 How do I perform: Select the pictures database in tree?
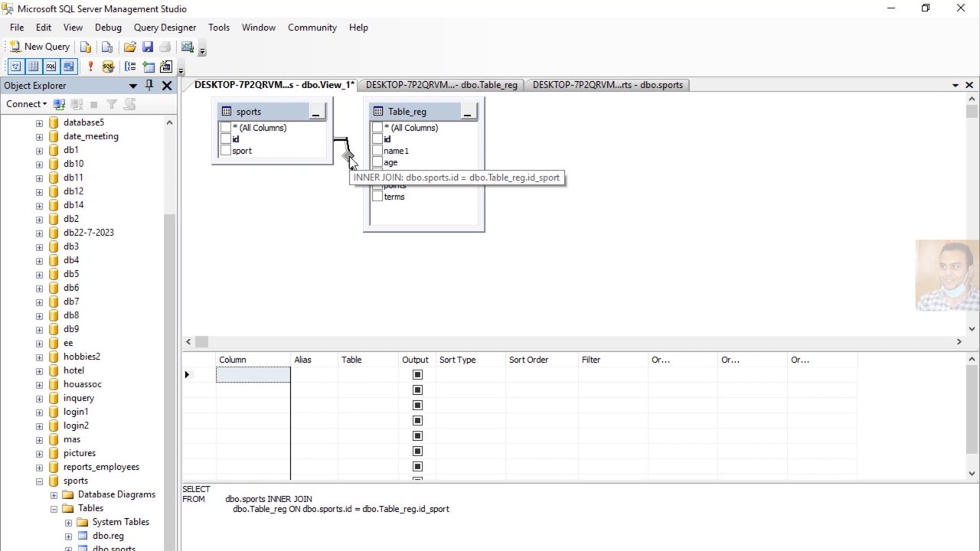click(x=79, y=453)
